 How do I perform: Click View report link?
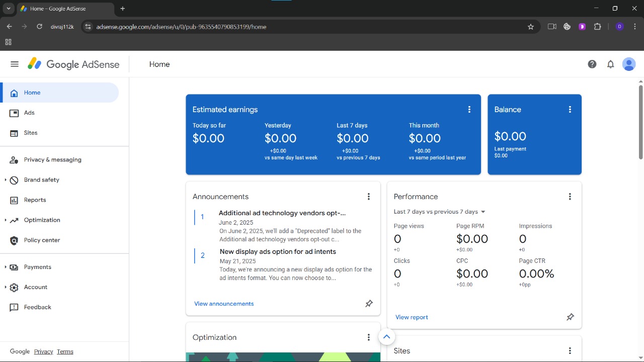click(412, 317)
